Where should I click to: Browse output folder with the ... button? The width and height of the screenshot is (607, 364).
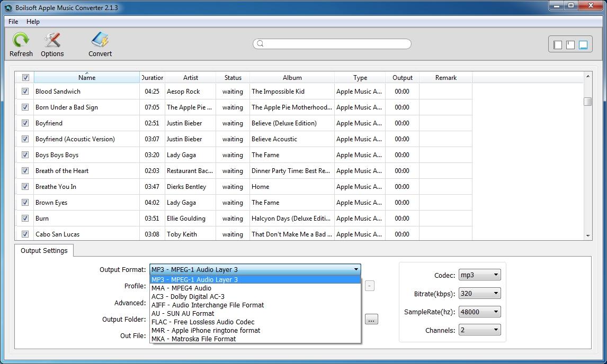point(371,320)
